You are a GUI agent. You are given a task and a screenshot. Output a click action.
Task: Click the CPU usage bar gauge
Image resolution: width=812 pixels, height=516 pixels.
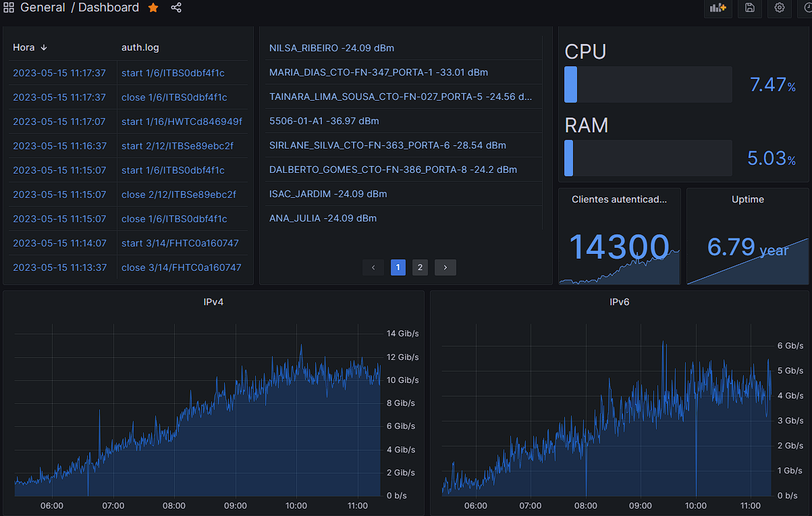648,84
